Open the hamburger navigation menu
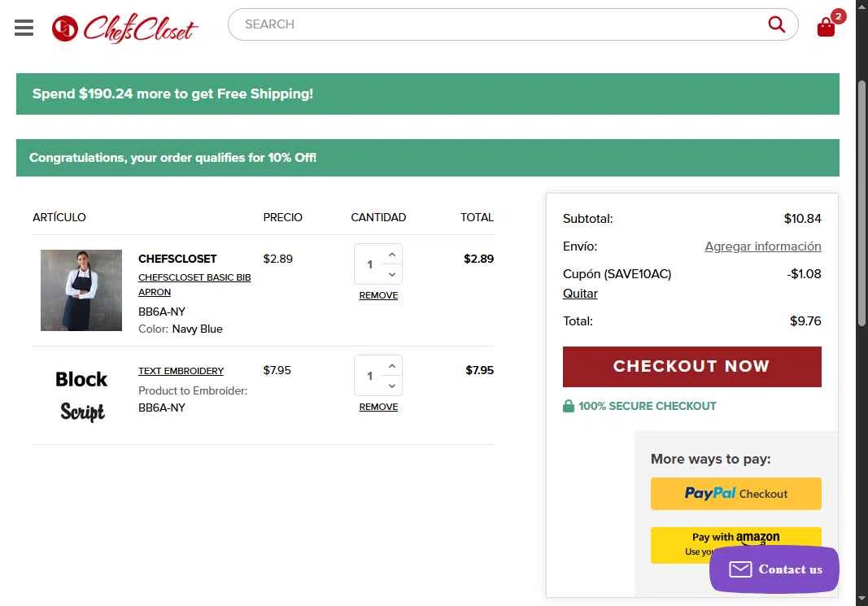This screenshot has height=606, width=868. coord(24,27)
